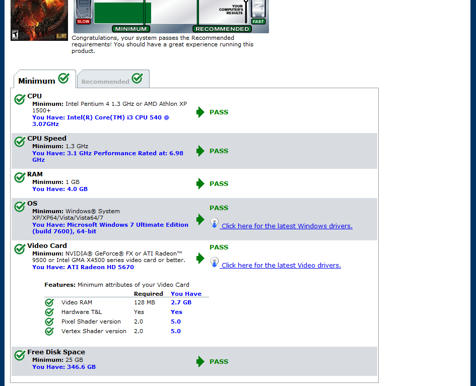The width and height of the screenshot is (476, 386).
Task: Click 'Features: Minimum attributes of your Video Card'
Action: [x=117, y=285]
